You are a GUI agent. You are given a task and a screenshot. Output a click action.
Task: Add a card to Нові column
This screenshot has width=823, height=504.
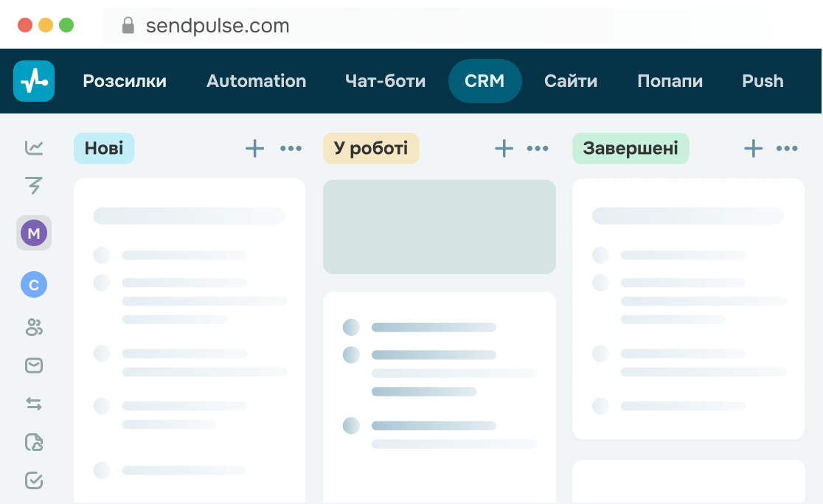click(254, 149)
